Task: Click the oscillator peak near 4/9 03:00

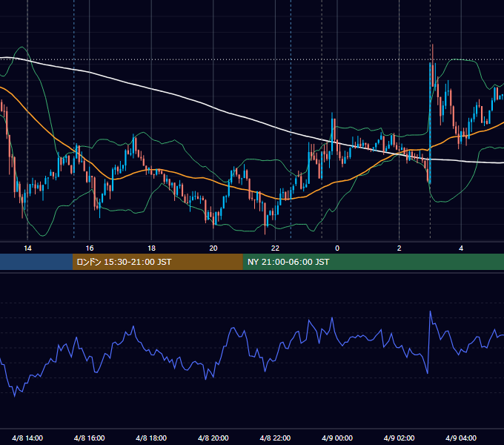Action: [x=431, y=311]
